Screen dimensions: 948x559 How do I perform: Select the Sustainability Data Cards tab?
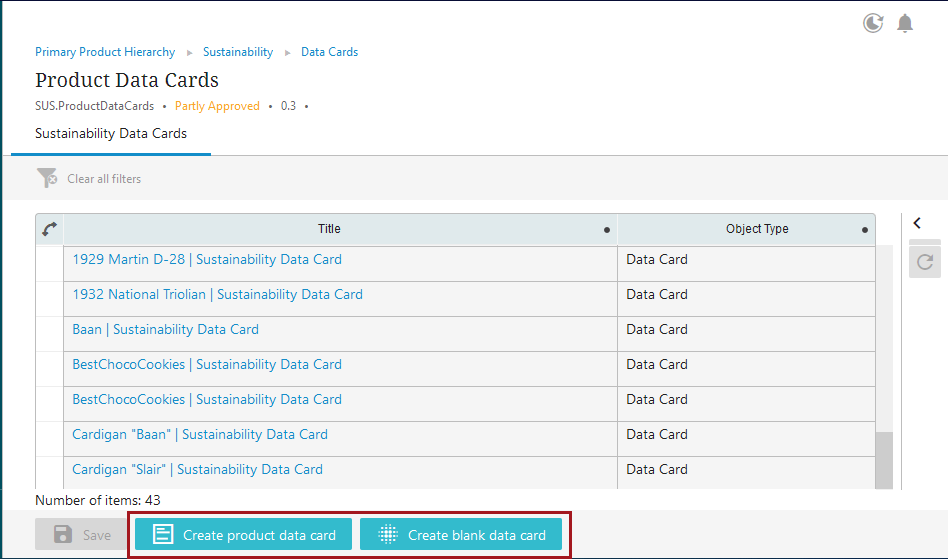[x=111, y=133]
